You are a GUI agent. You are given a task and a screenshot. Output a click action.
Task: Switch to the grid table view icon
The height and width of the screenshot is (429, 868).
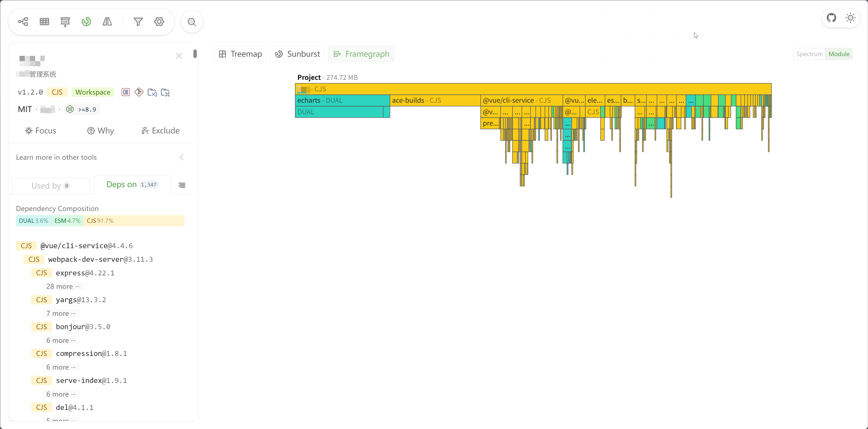(44, 22)
